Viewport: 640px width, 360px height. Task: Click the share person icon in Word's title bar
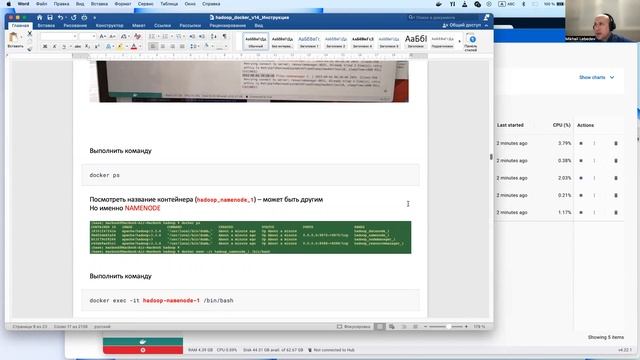pyautogui.click(x=487, y=17)
